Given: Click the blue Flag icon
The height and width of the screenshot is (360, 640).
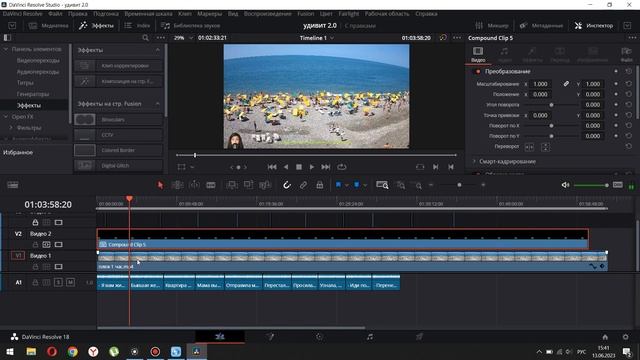Looking at the screenshot, I should pos(338,185).
